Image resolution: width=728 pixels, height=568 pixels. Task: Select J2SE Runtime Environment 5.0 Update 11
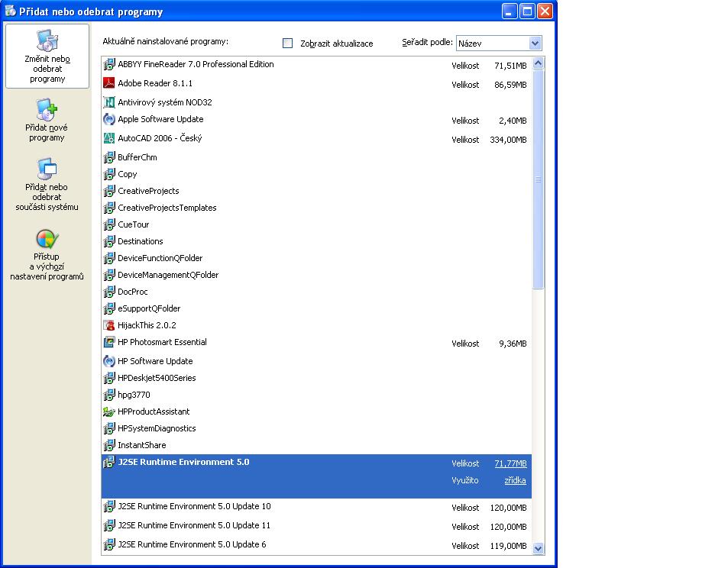[x=317, y=526]
